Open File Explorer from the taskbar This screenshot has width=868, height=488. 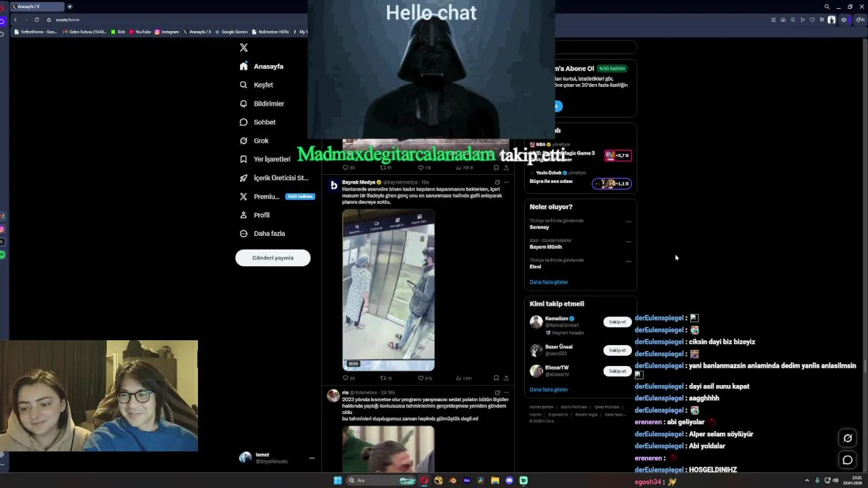[495, 481]
